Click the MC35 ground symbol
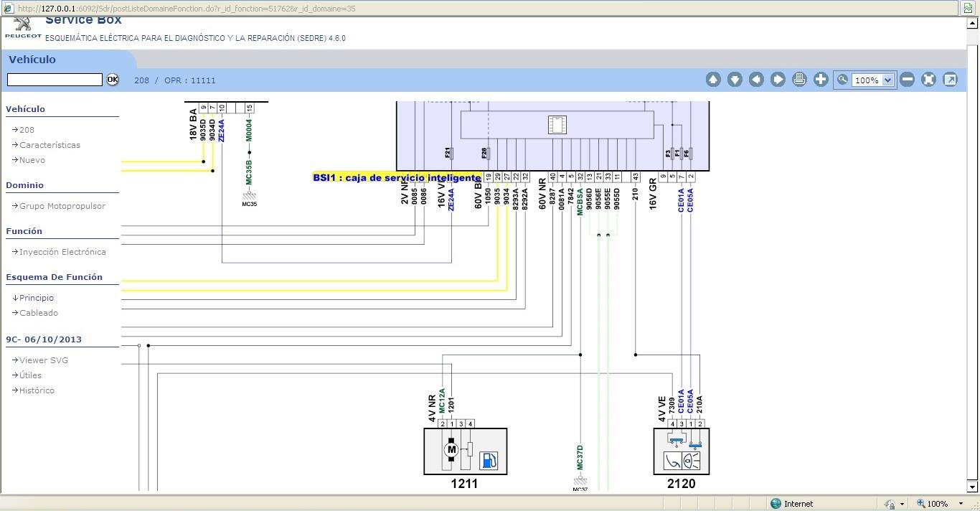980x511 pixels. coord(250,197)
